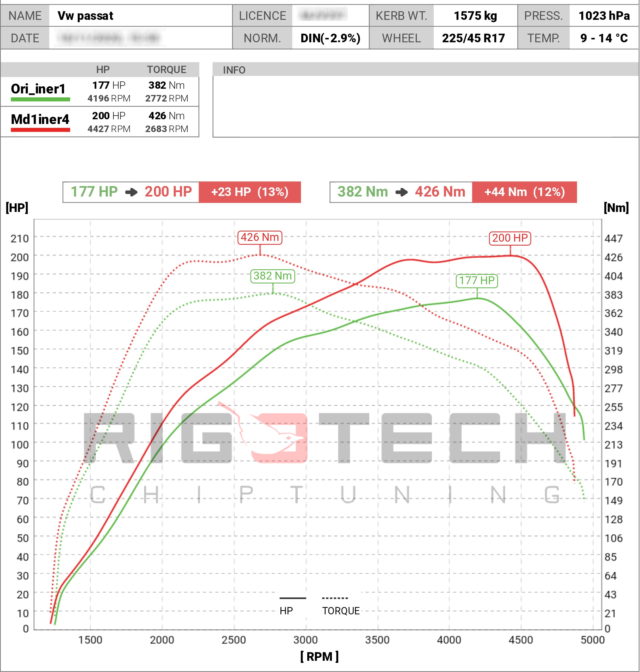Select the Md1iner4 run name
Image resolution: width=640 pixels, height=672 pixels.
pos(40,120)
